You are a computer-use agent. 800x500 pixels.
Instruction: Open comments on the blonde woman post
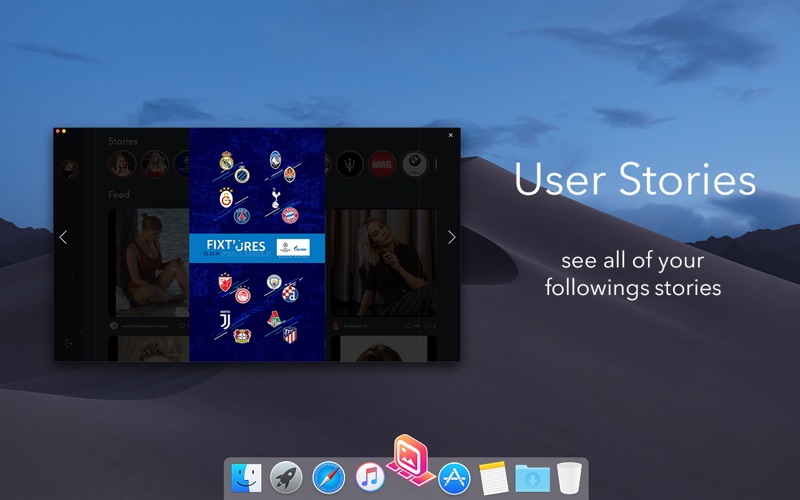(x=429, y=326)
